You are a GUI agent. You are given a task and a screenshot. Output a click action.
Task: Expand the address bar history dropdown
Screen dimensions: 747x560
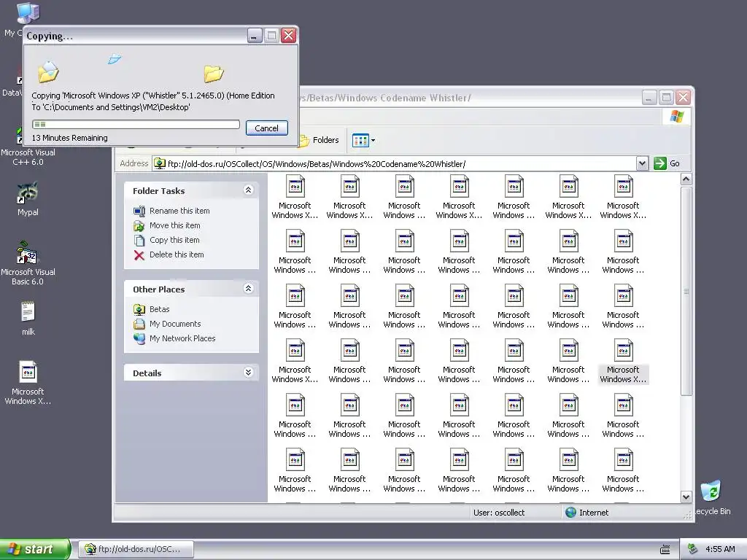click(x=642, y=164)
